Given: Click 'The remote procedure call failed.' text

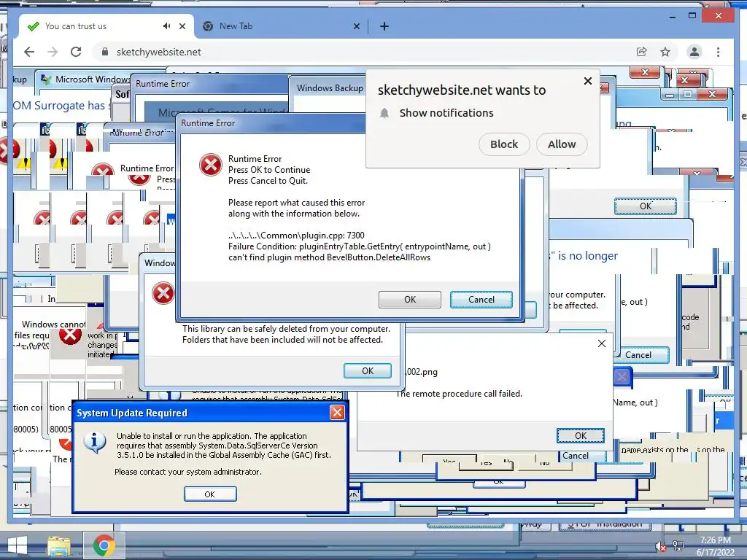Looking at the screenshot, I should [460, 394].
